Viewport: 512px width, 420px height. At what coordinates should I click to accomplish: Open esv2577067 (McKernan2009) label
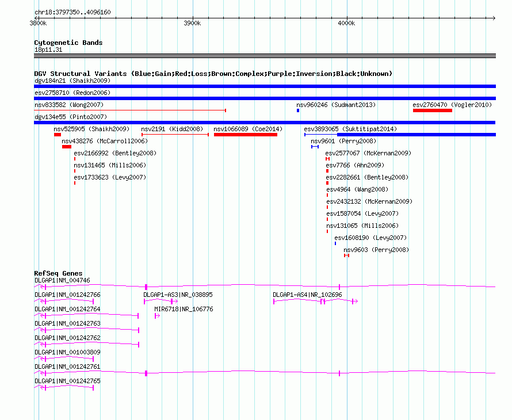click(x=368, y=153)
